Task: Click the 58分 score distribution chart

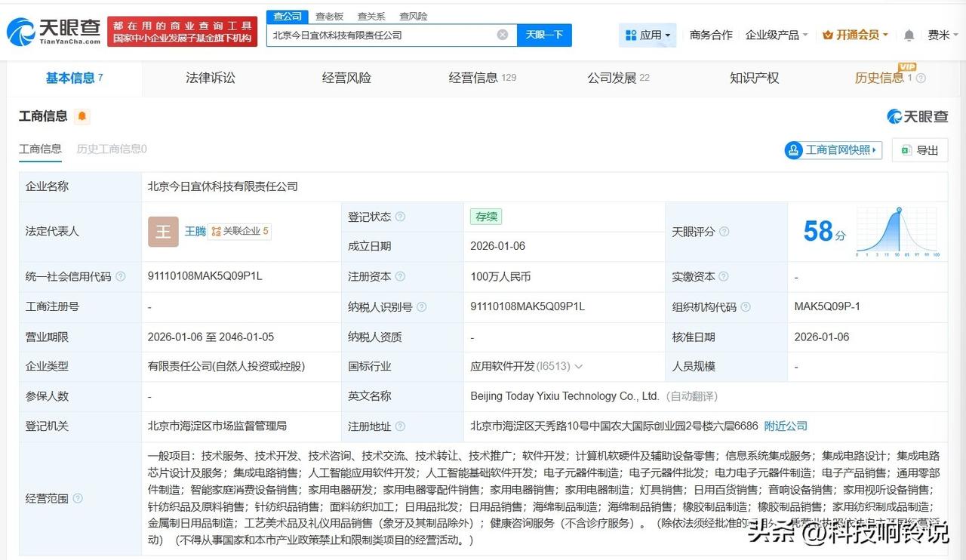Action: (x=897, y=232)
